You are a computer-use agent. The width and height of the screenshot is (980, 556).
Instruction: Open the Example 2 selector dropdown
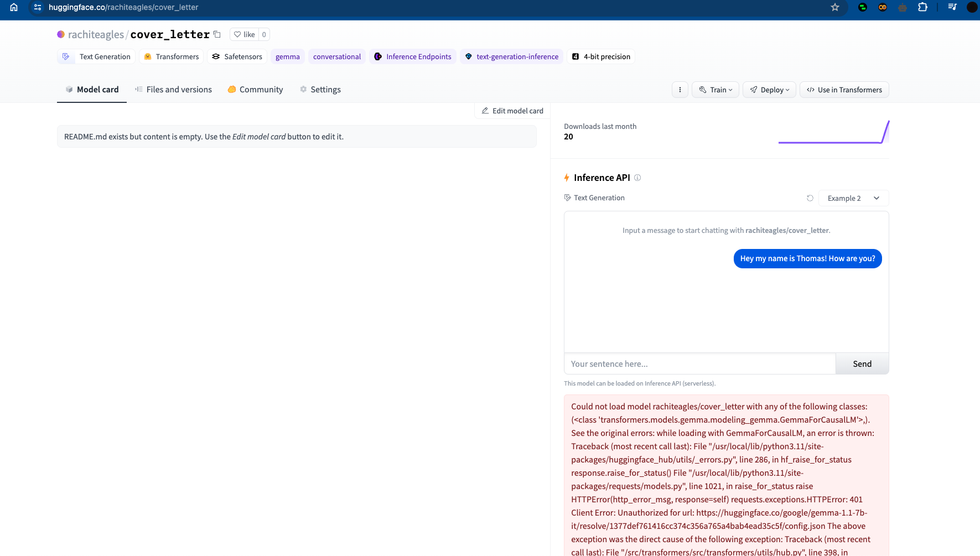click(853, 198)
